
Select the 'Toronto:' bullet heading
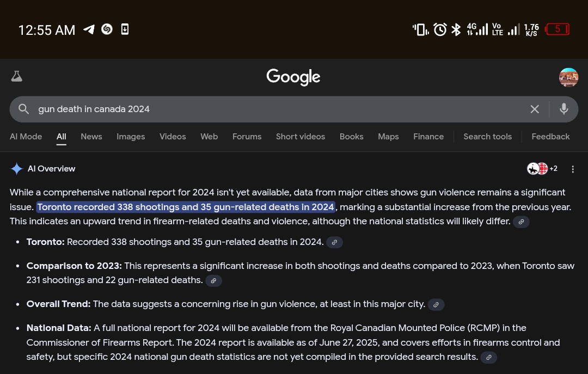pyautogui.click(x=45, y=242)
